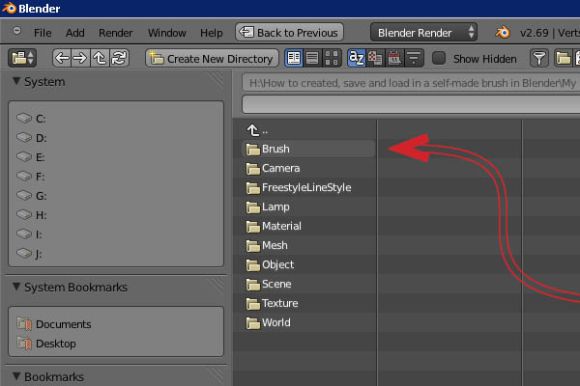Sort files by modification time
The width and height of the screenshot is (580, 386).
(x=395, y=58)
